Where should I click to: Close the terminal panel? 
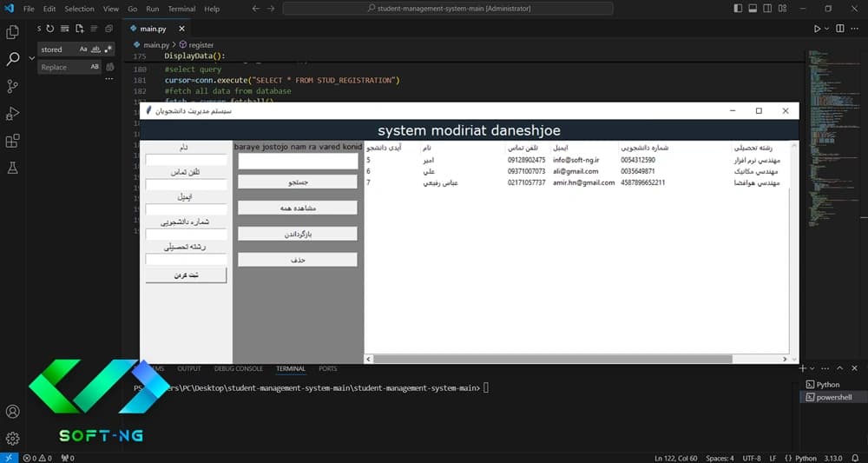pyautogui.click(x=854, y=368)
